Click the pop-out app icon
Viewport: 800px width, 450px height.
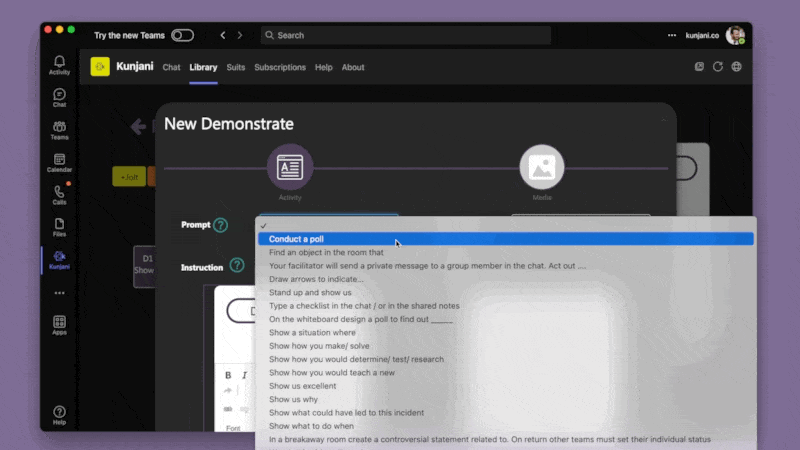click(699, 67)
